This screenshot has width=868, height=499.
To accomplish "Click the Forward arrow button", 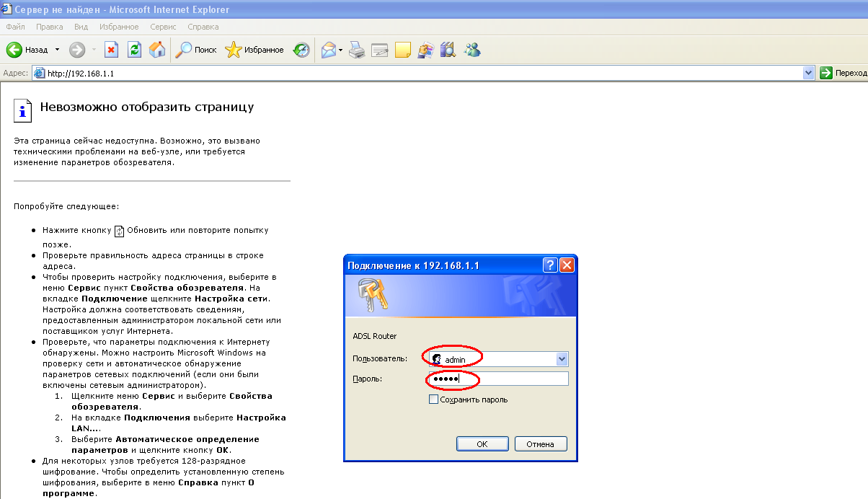I will coord(77,50).
